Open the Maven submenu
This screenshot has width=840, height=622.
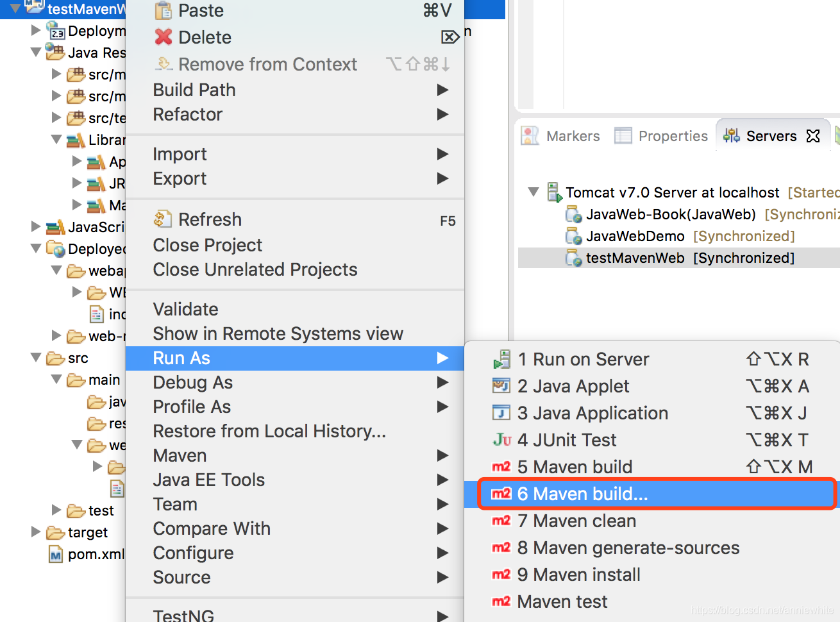[x=295, y=455]
